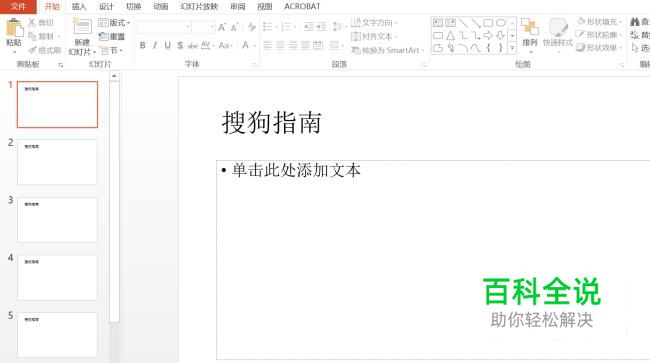This screenshot has width=650, height=363.
Task: Choose the oval shape in gallery
Action: point(501,22)
